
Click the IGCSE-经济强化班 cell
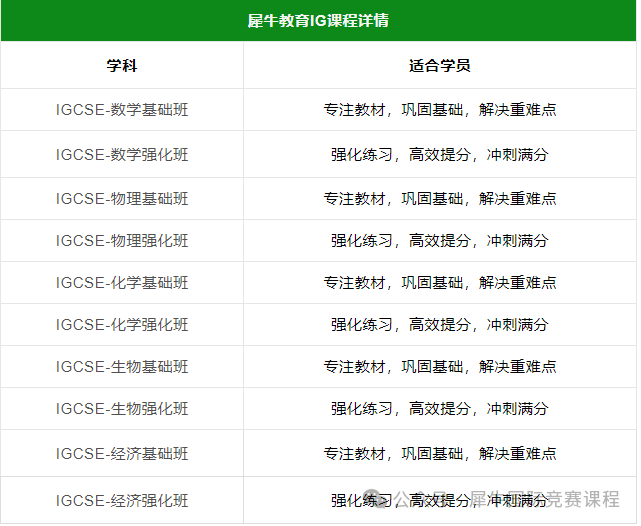pyautogui.click(x=122, y=501)
